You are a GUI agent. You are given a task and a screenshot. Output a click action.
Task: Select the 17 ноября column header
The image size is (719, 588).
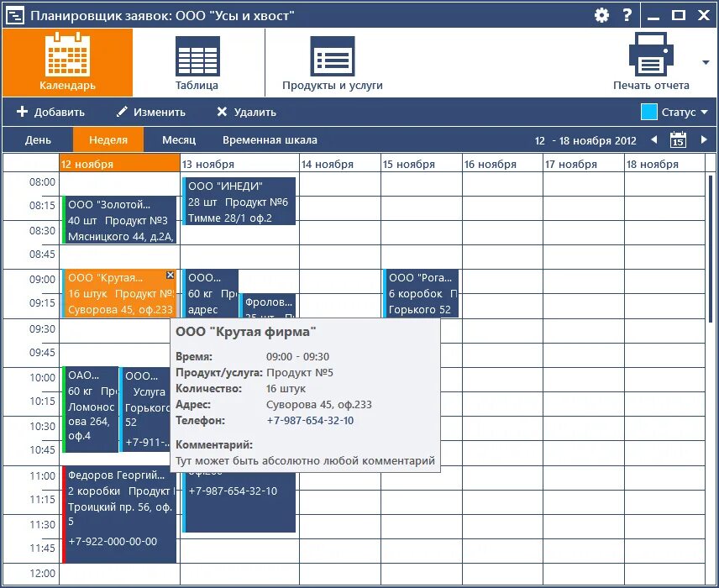point(584,164)
